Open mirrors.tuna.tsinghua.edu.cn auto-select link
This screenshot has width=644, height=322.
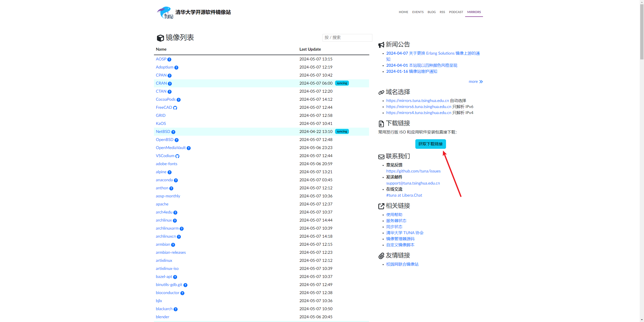pos(417,100)
